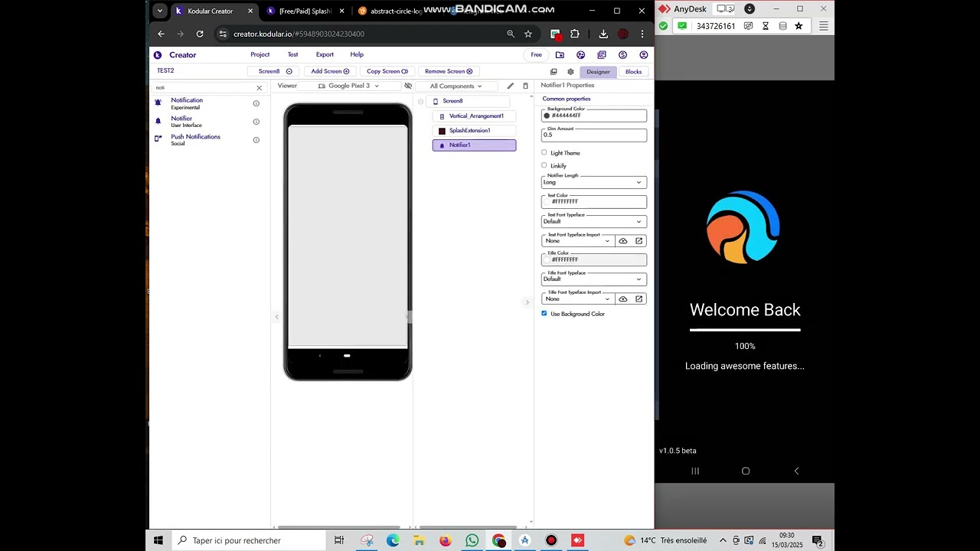Delete selected component with trash icon
This screenshot has height=551, width=980.
pyautogui.click(x=525, y=86)
